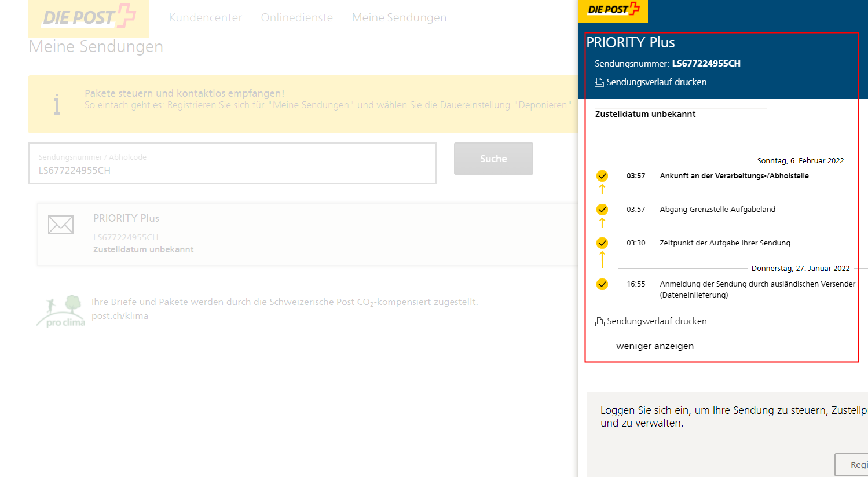Collapse history with weniger anzeigen

(x=654, y=346)
